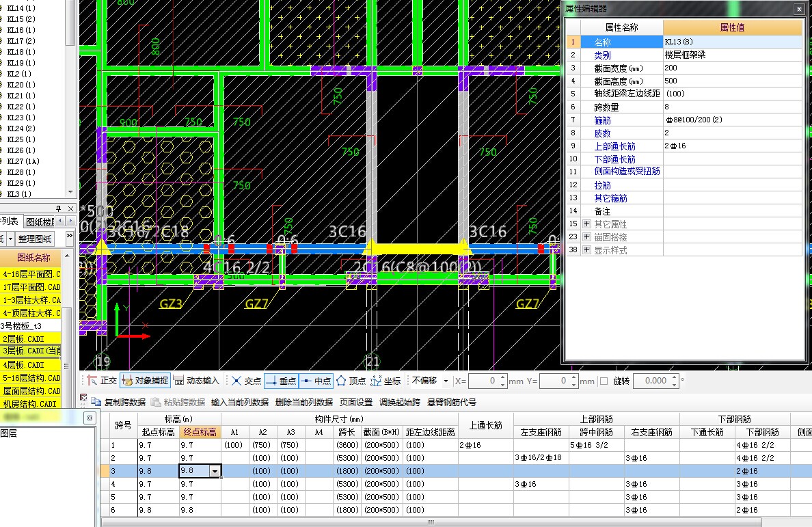The height and width of the screenshot is (527, 812).
Task: Click 整理图纸 organize drawings button
Action: [x=35, y=239]
